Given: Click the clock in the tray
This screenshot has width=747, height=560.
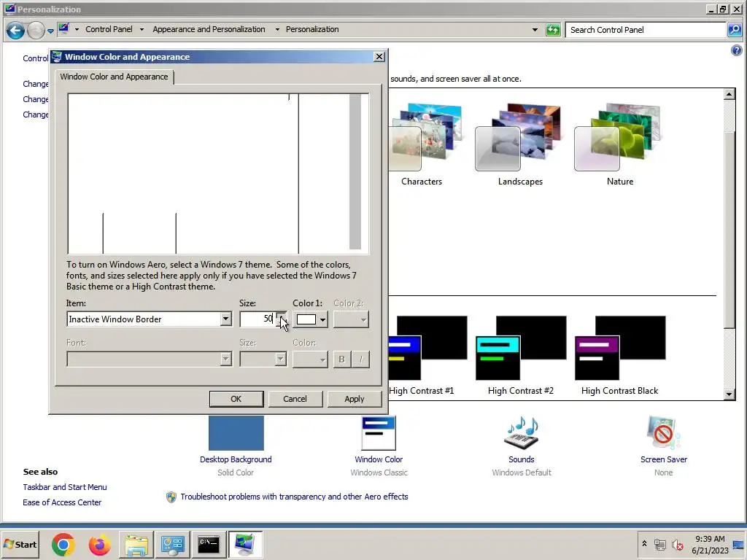Looking at the screenshot, I should coord(710,544).
